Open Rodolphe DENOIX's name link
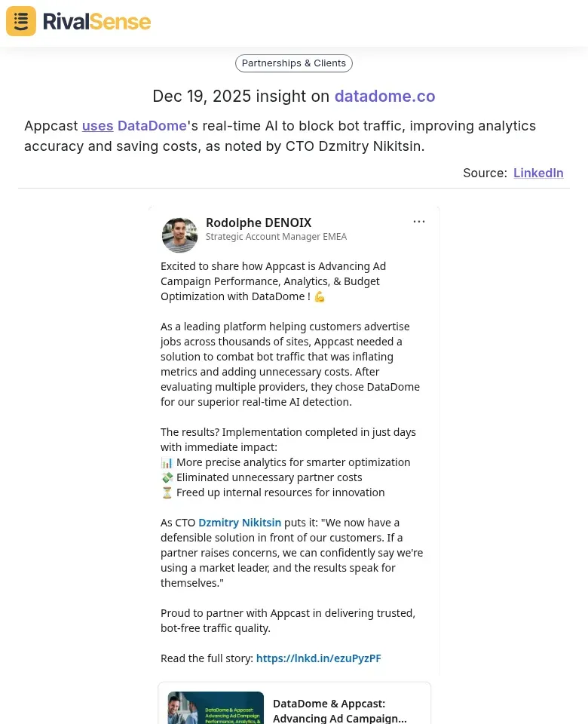This screenshot has width=588, height=724. tap(259, 222)
